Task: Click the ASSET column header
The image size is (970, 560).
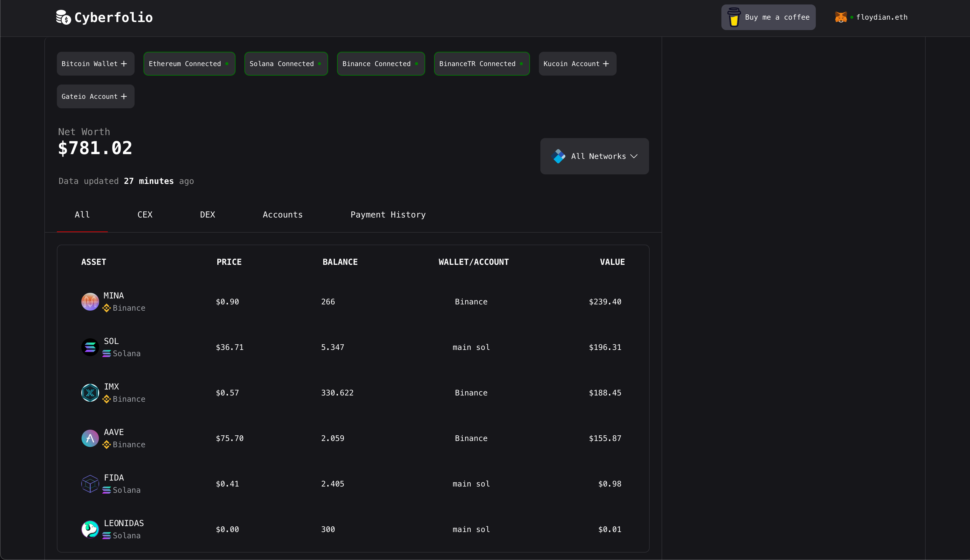Action: tap(94, 262)
